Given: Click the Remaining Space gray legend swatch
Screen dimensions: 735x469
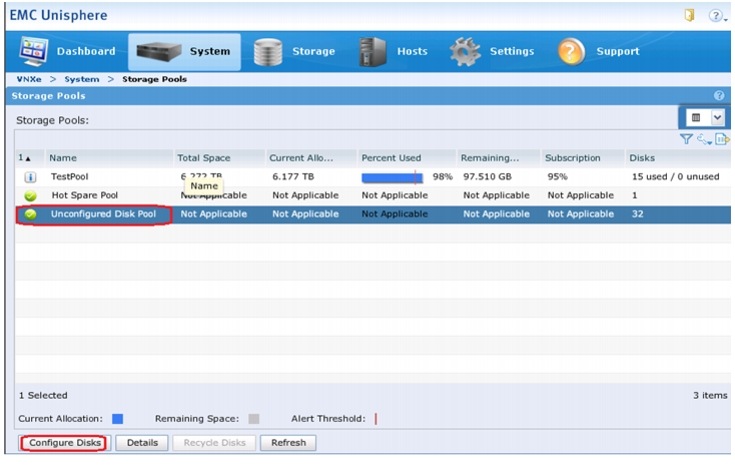Looking at the screenshot, I should pos(254,419).
